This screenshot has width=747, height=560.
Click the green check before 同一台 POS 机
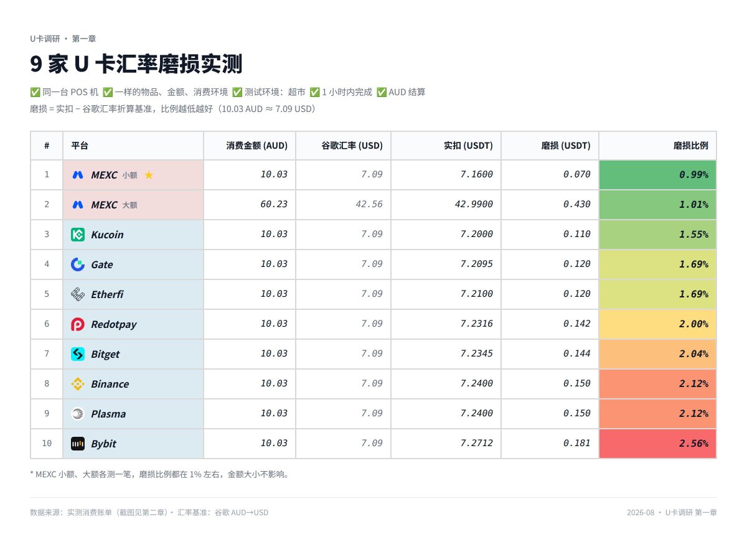point(35,92)
